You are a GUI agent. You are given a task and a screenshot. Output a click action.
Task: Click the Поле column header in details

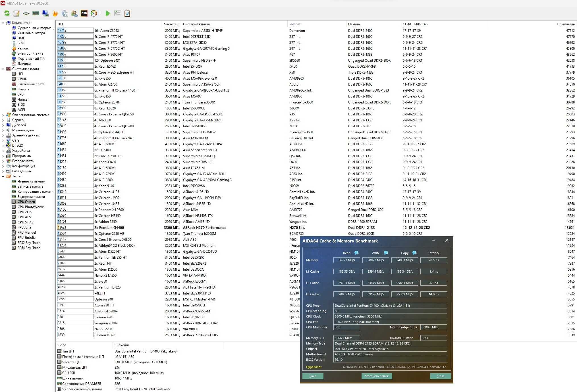[84, 345]
